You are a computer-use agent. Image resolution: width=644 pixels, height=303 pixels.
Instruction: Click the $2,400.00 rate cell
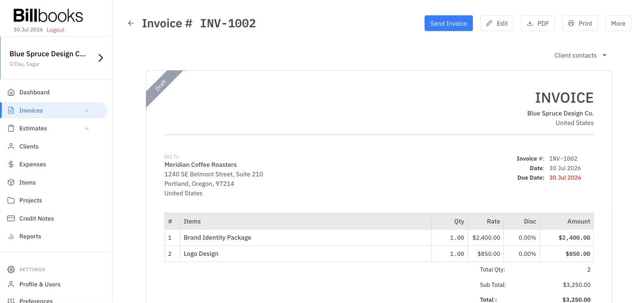click(486, 238)
